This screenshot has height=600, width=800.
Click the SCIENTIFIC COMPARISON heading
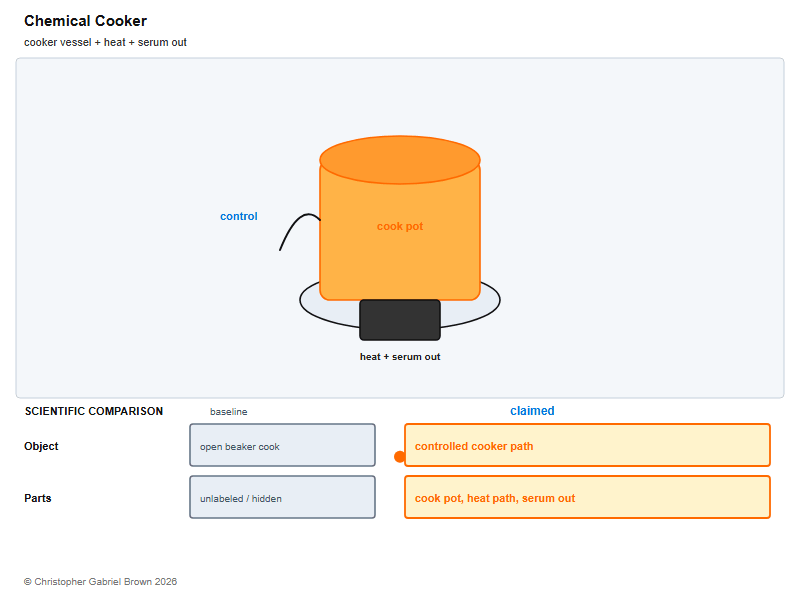point(94,411)
